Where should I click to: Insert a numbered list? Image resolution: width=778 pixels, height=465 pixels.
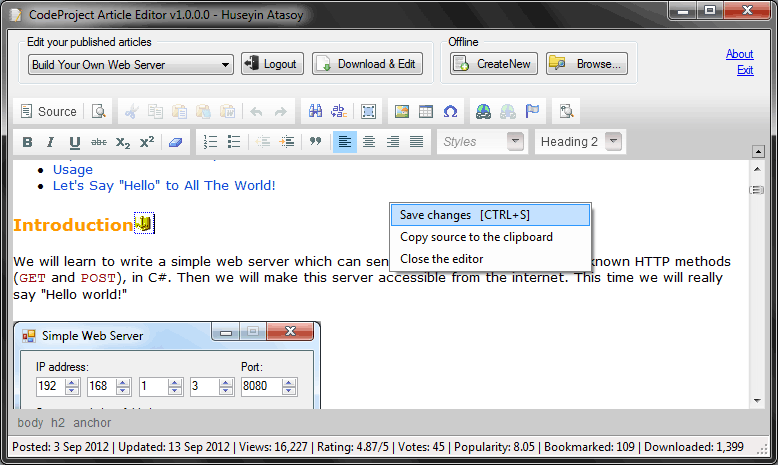pos(210,142)
